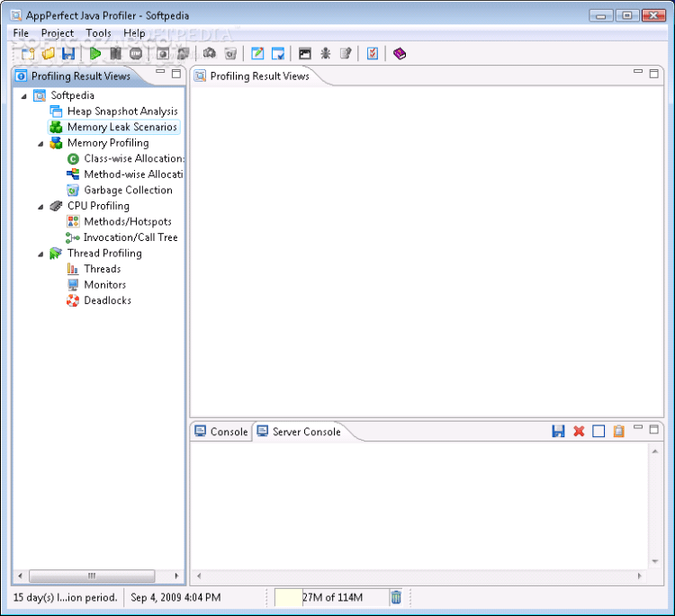
Task: Select Threads tree item
Action: pos(94,269)
